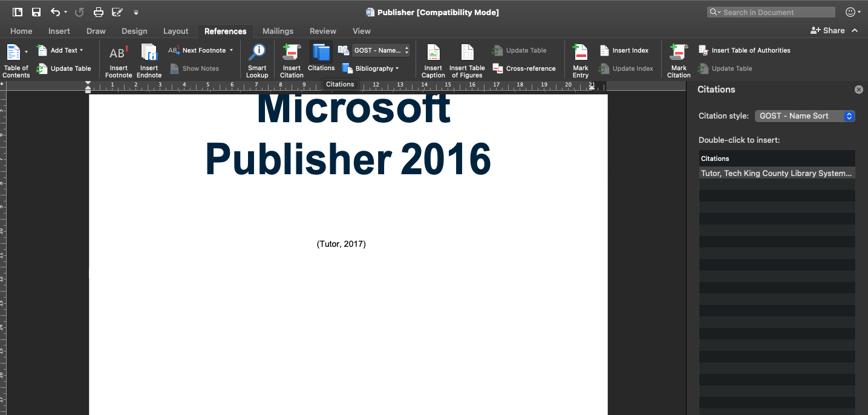Screen dimensions: 868x415
Task: Open the Add Text menu
Action: 60,50
